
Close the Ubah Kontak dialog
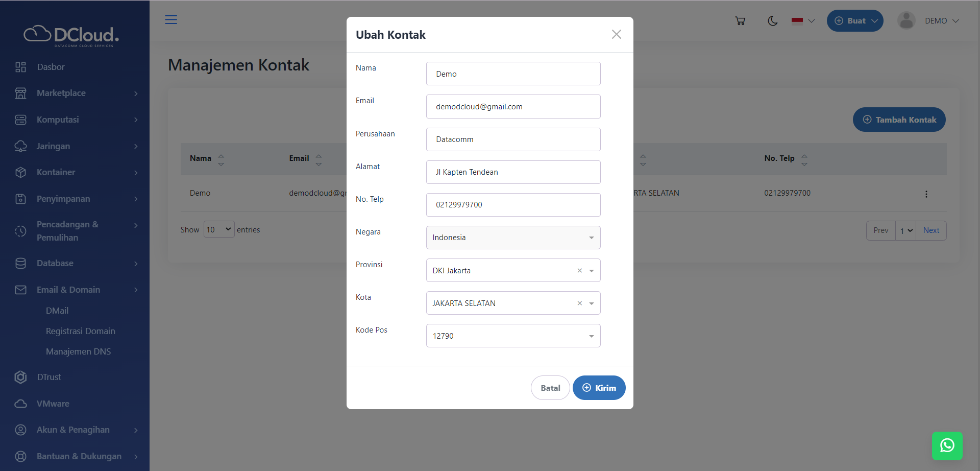tap(616, 34)
